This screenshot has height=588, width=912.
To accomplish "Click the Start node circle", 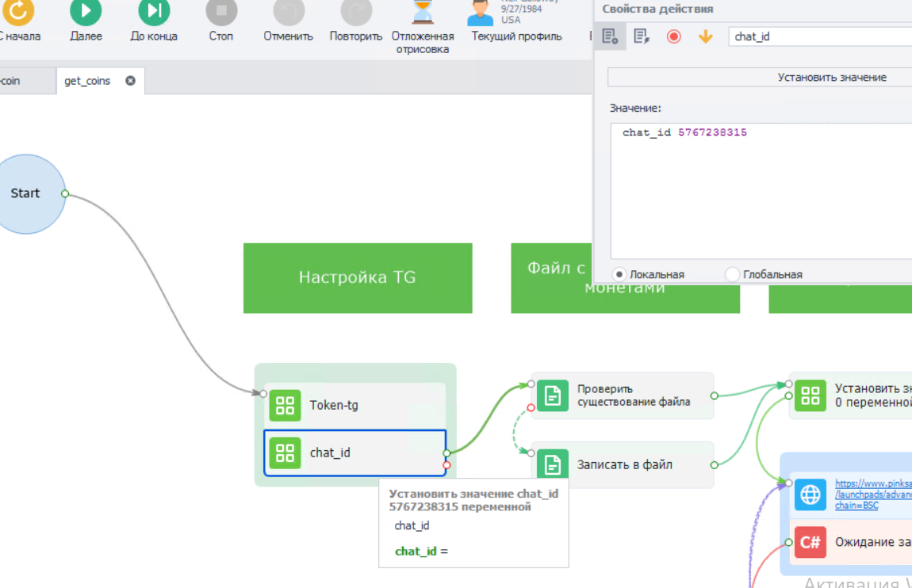I will pyautogui.click(x=25, y=193).
